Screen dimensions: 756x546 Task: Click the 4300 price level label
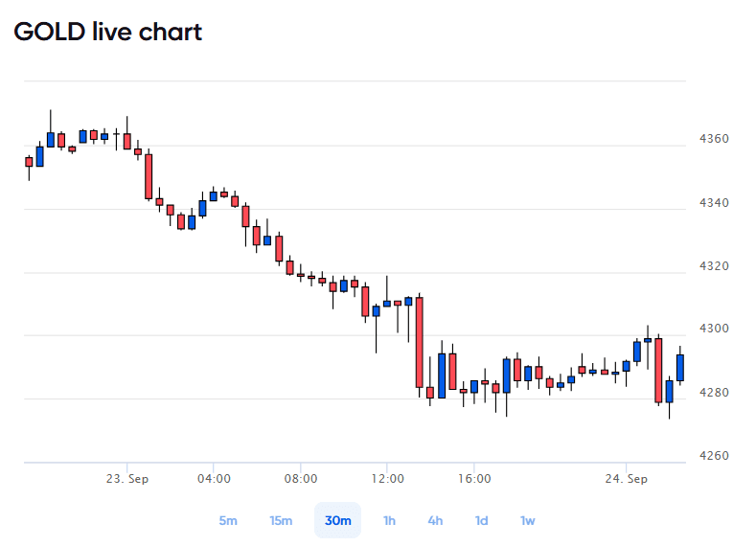[714, 329]
